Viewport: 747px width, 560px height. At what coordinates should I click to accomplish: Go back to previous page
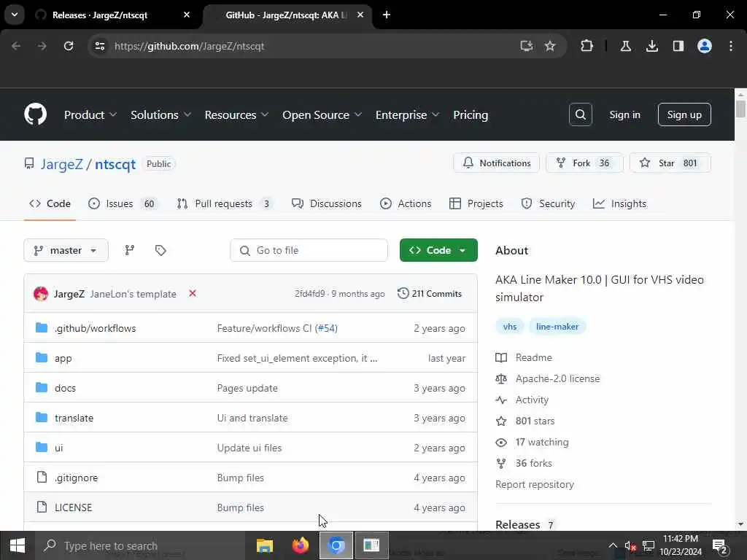pyautogui.click(x=16, y=46)
